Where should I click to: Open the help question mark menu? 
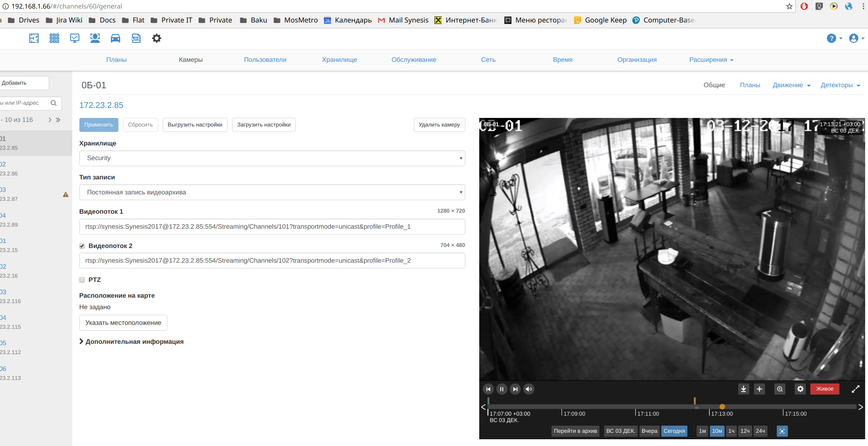pyautogui.click(x=835, y=38)
